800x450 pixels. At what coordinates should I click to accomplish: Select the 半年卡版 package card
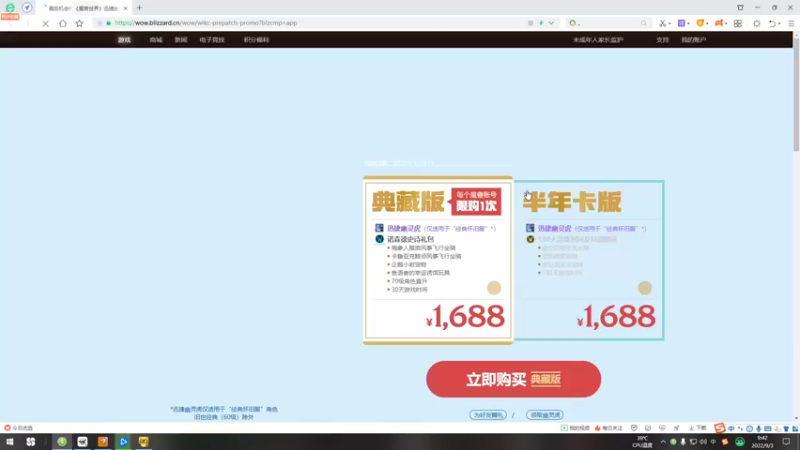589,260
